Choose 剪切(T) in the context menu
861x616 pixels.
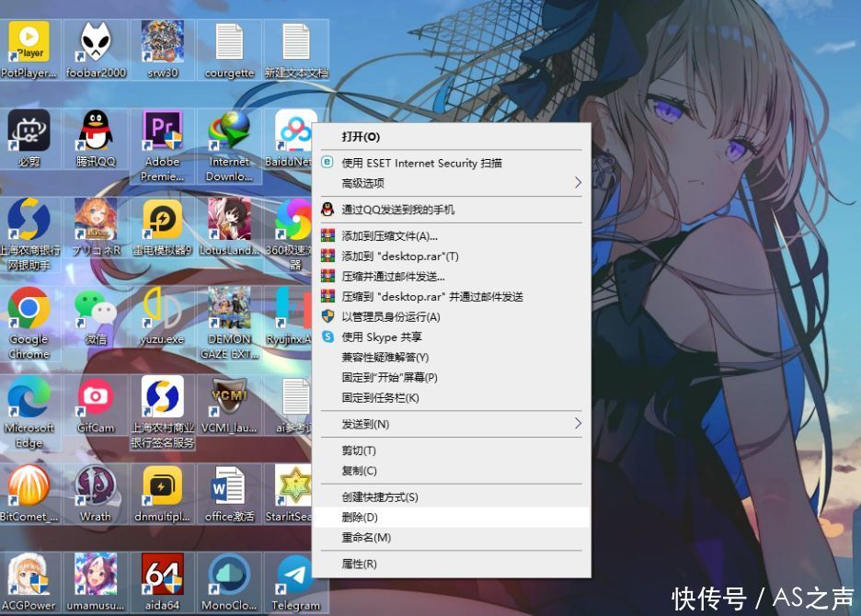click(x=452, y=451)
